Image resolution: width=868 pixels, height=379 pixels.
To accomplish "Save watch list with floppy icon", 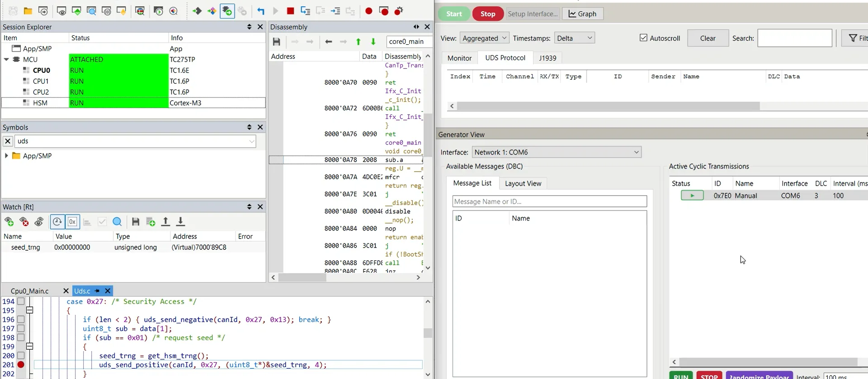I will click(136, 222).
